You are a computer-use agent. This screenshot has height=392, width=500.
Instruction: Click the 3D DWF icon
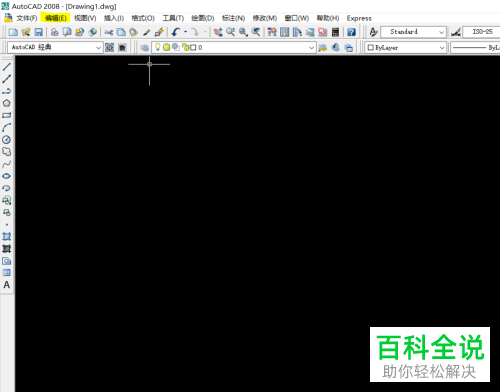pos(93,32)
